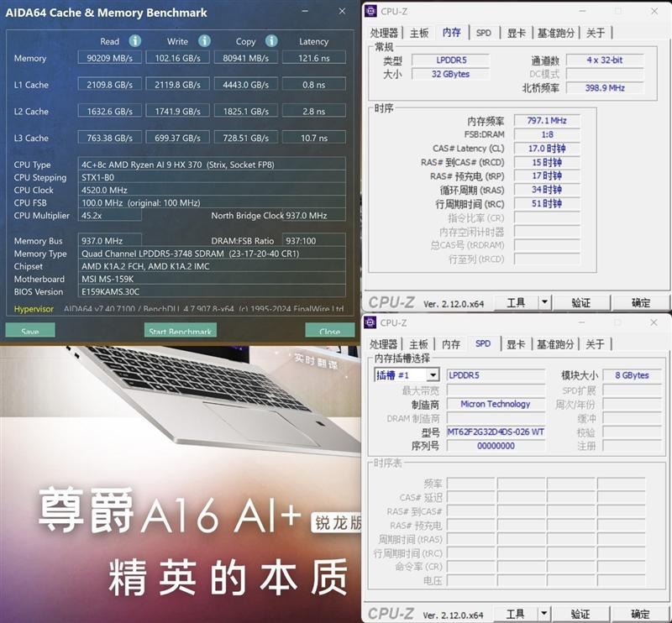672x623 pixels.
Task: Switch to 处理器 tab in top CPU-Z
Action: pyautogui.click(x=384, y=33)
